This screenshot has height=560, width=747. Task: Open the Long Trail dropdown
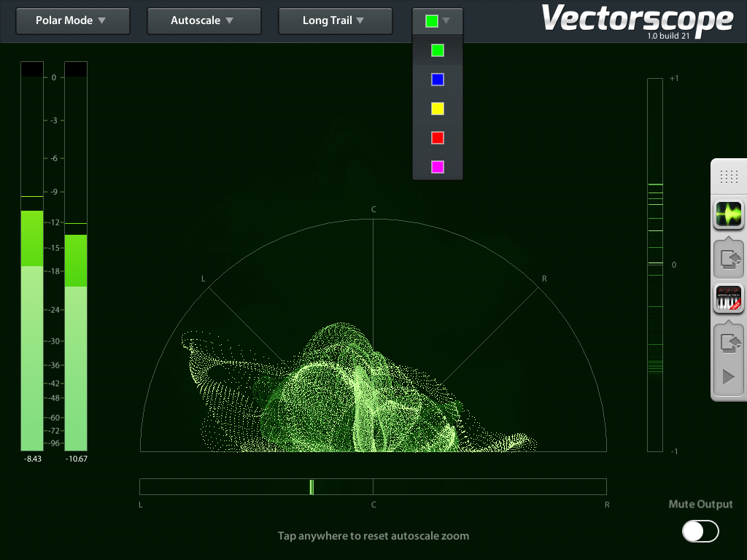(x=335, y=20)
